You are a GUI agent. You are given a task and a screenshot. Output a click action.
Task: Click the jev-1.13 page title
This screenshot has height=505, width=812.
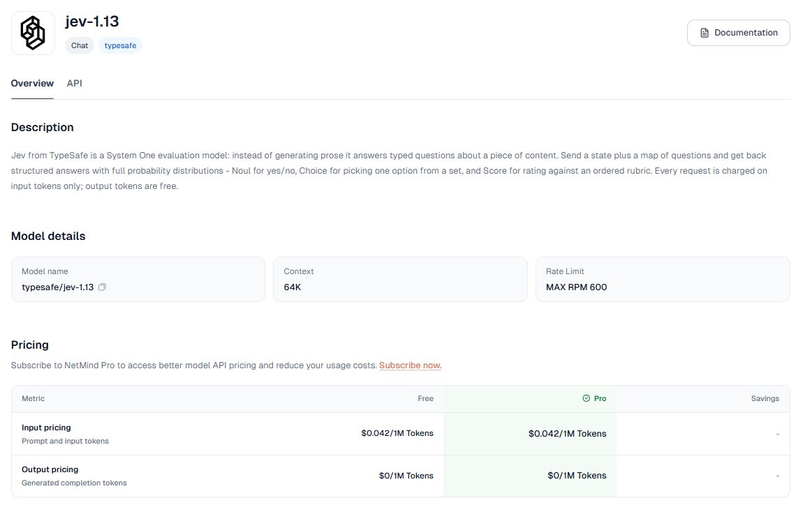(x=92, y=21)
